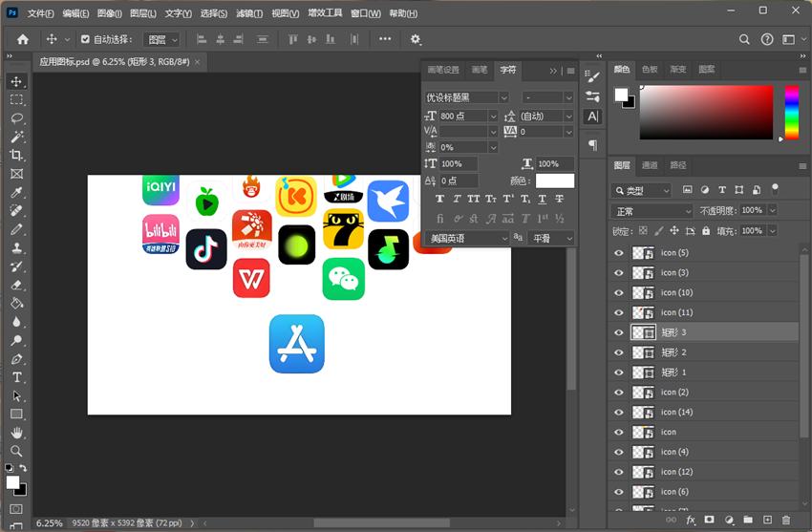Open the anti-aliasing 平滑 dropdown
The width and height of the screenshot is (812, 532).
551,239
